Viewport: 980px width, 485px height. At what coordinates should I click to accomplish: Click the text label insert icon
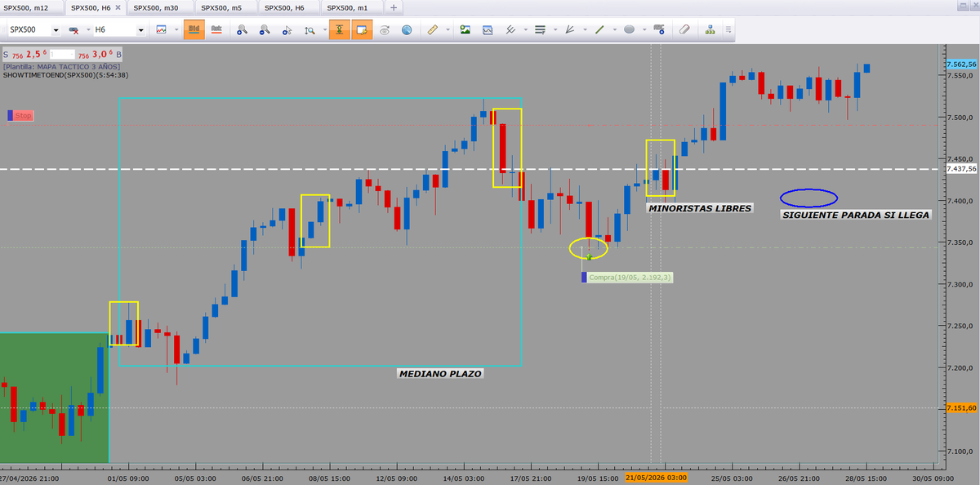pos(658,30)
